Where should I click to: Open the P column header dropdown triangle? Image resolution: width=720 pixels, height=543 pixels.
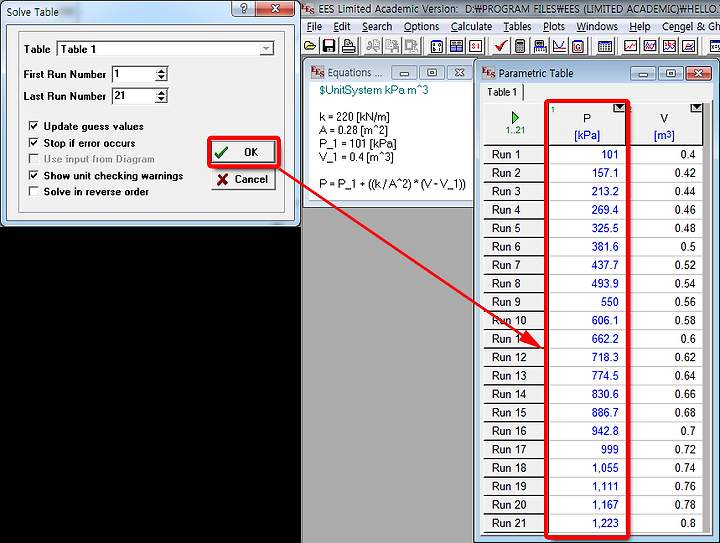click(619, 108)
